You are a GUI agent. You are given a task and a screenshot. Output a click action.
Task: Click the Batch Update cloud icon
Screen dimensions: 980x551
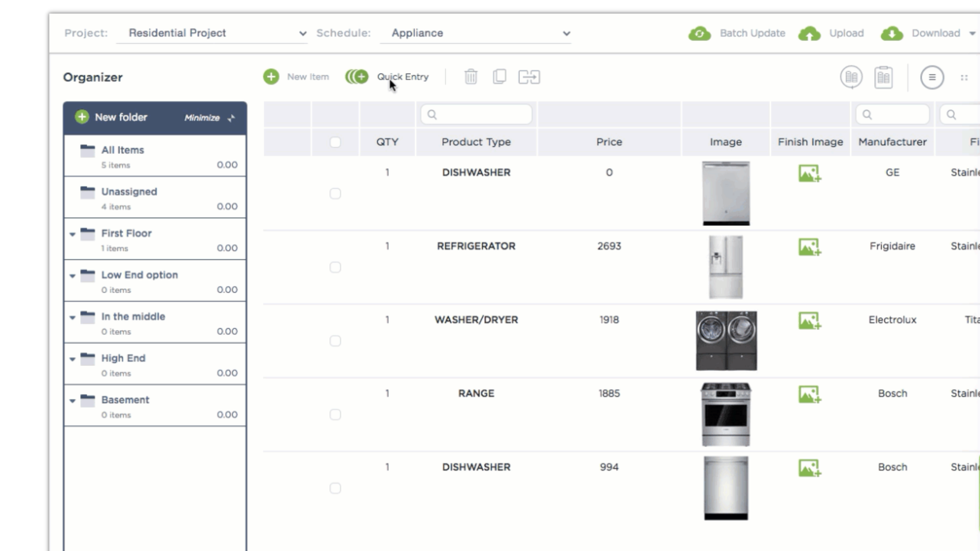699,33
